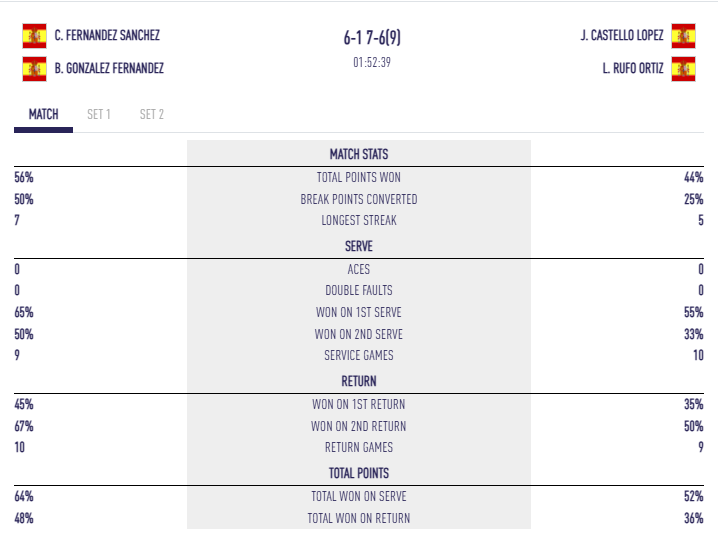The height and width of the screenshot is (541, 718).
Task: Click the TOTAL WON ON RETURN row label
Action: click(359, 518)
